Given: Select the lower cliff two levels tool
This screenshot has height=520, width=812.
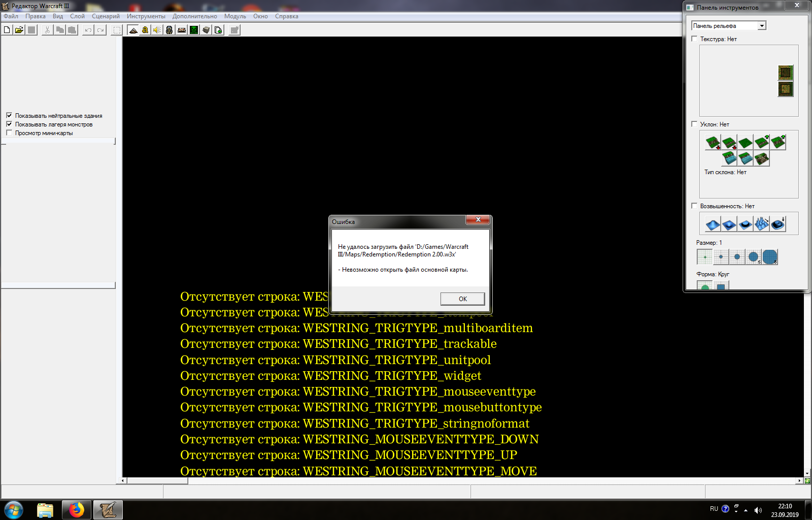Looking at the screenshot, I should [713, 143].
